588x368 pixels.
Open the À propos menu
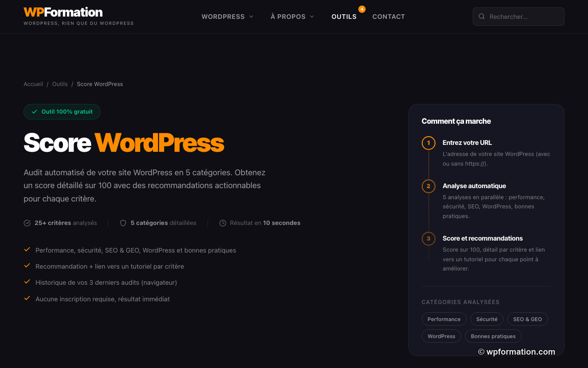point(292,17)
